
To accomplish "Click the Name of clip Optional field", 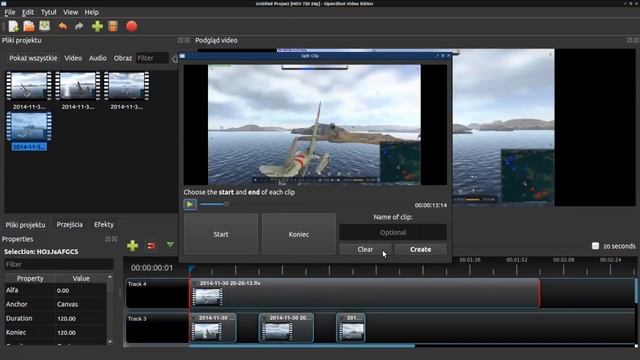I will click(x=393, y=232).
